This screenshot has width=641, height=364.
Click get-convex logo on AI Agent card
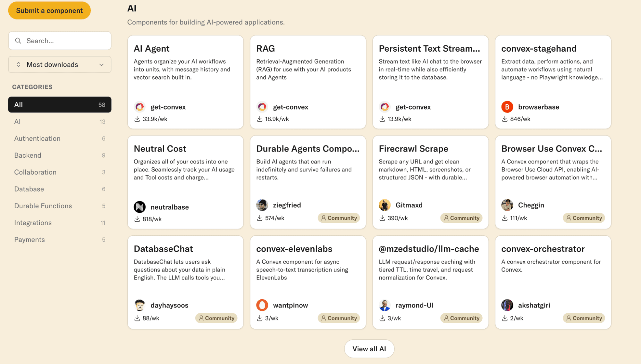click(x=139, y=107)
